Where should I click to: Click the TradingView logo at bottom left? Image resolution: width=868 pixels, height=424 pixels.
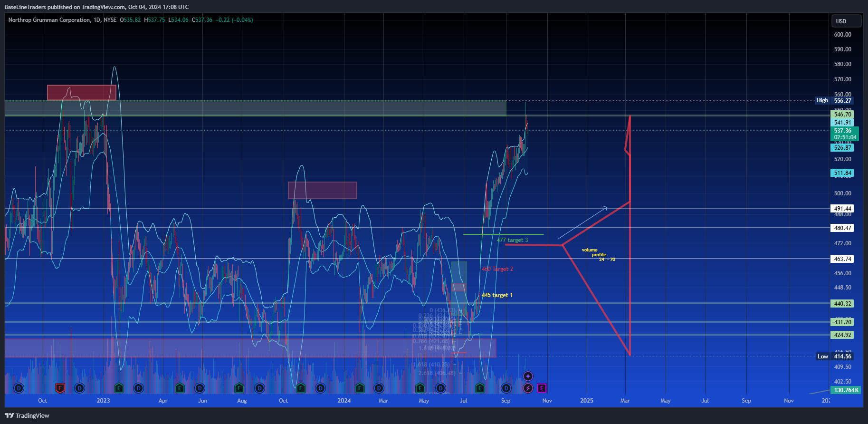click(27, 415)
